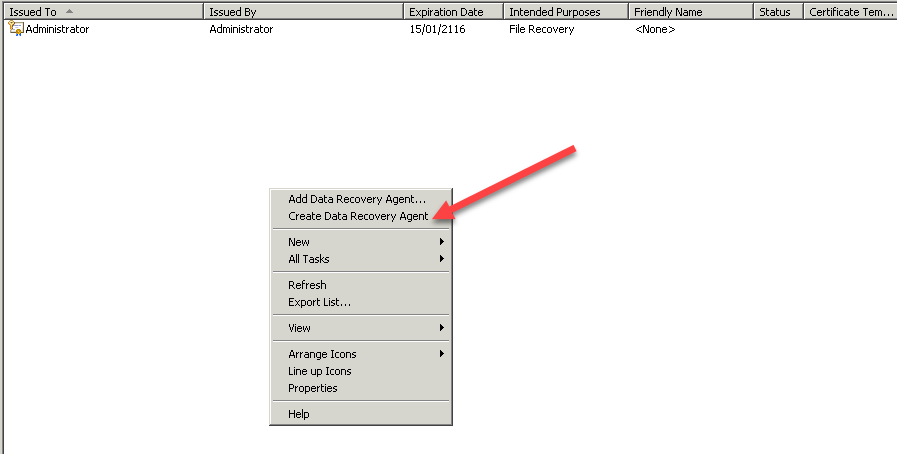The height and width of the screenshot is (454, 897).
Task: Click Refresh in the context menu
Action: (307, 285)
